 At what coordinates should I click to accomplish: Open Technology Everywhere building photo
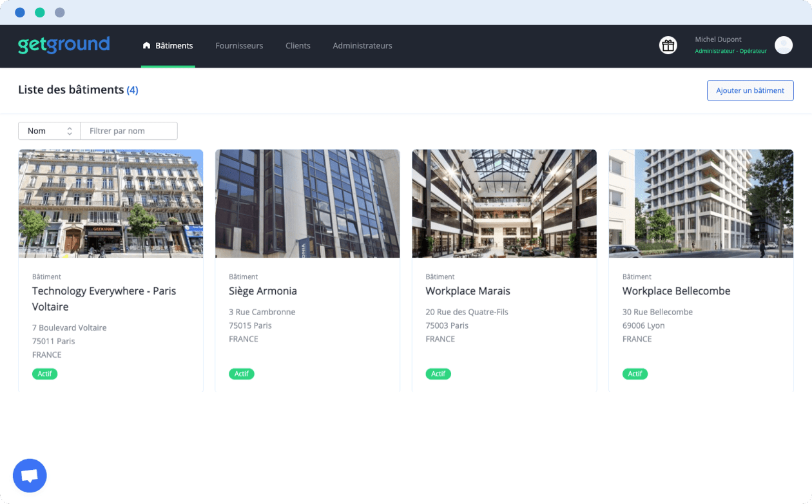coord(111,204)
